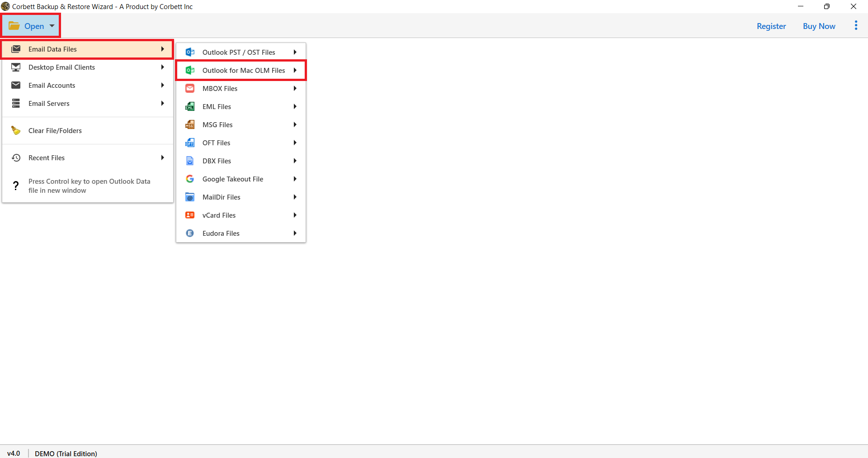Expand the Email Servers submenu arrow
868x458 pixels.
pos(162,103)
